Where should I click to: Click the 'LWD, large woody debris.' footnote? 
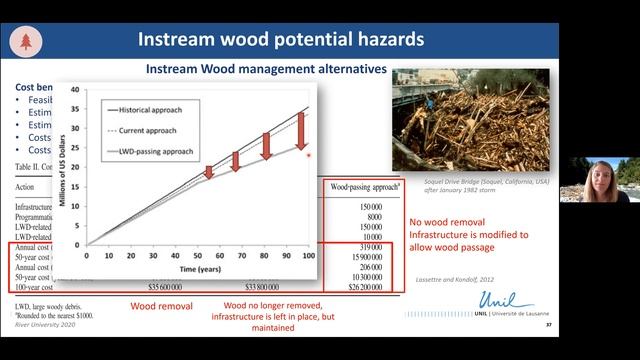48,307
